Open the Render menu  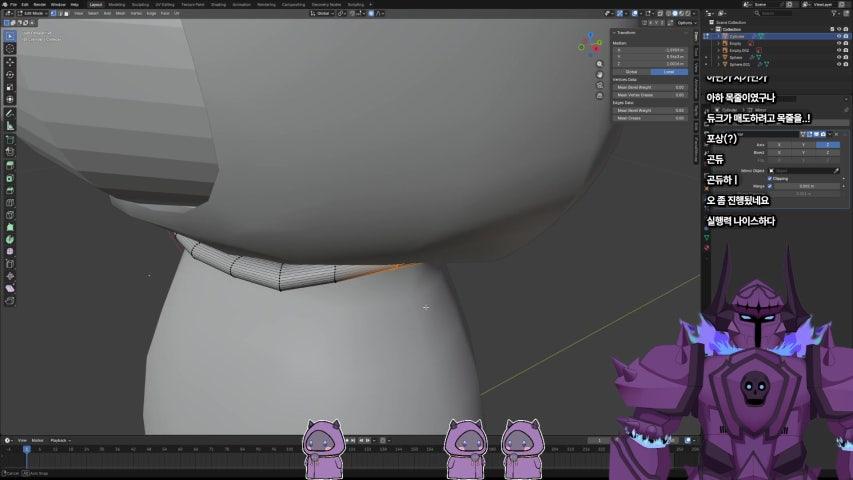click(40, 4)
